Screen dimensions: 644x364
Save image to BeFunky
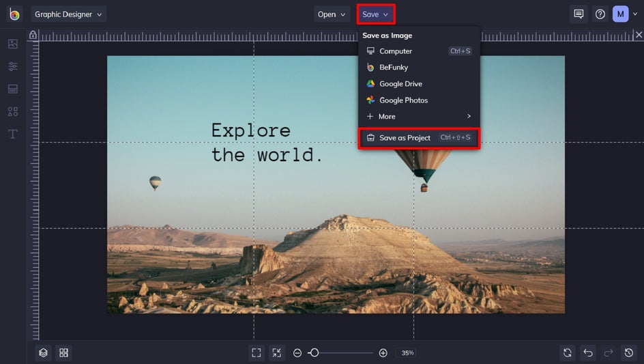coord(419,68)
